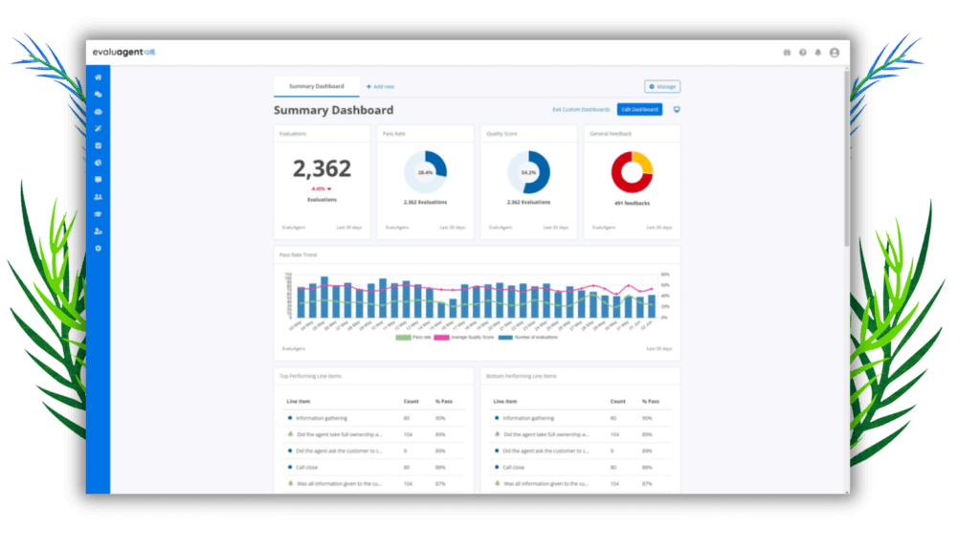Click the gift icon in the header

pyautogui.click(x=787, y=53)
